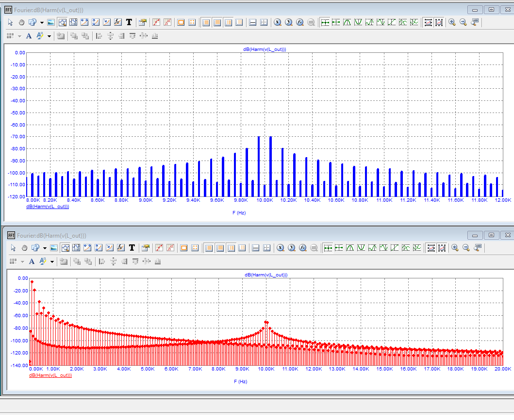Select vertical tag tool in top window
This screenshot has width=514, height=420.
click(x=96, y=22)
